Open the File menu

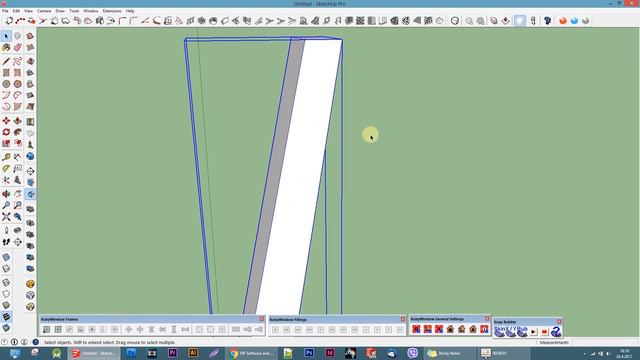pyautogui.click(x=5, y=11)
